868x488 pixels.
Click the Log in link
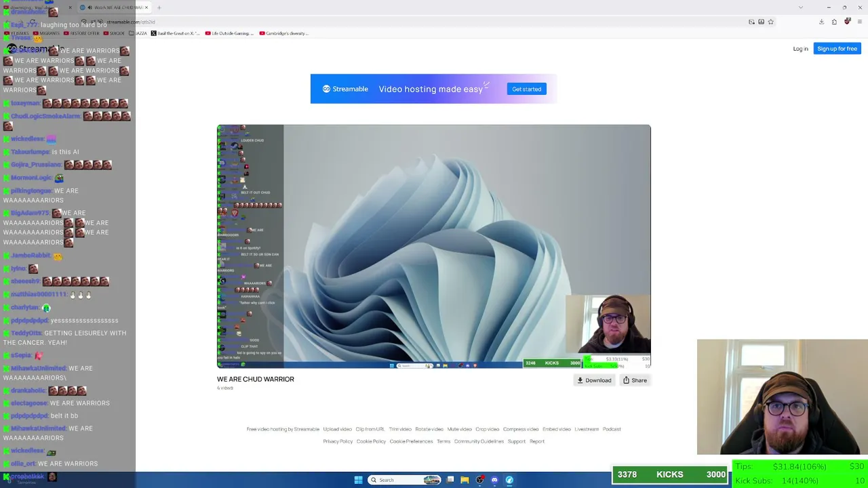[x=800, y=49]
